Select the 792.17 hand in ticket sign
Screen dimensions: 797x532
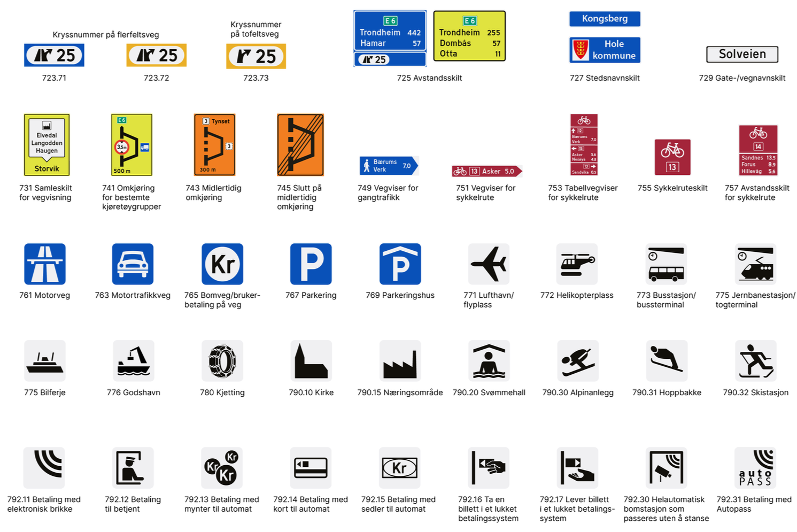(577, 468)
